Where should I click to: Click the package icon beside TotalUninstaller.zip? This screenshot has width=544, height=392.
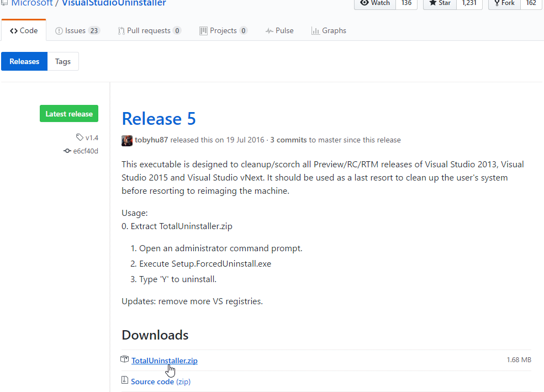[125, 359]
